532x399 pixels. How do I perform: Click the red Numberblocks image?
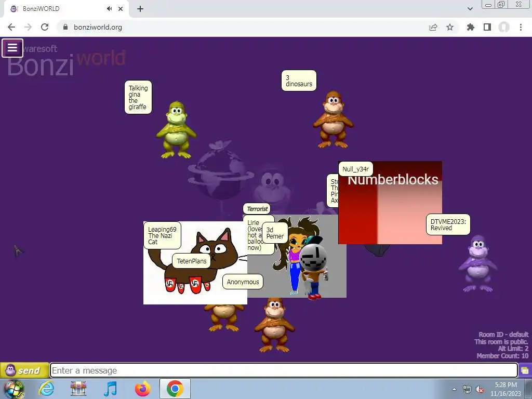pos(390,203)
